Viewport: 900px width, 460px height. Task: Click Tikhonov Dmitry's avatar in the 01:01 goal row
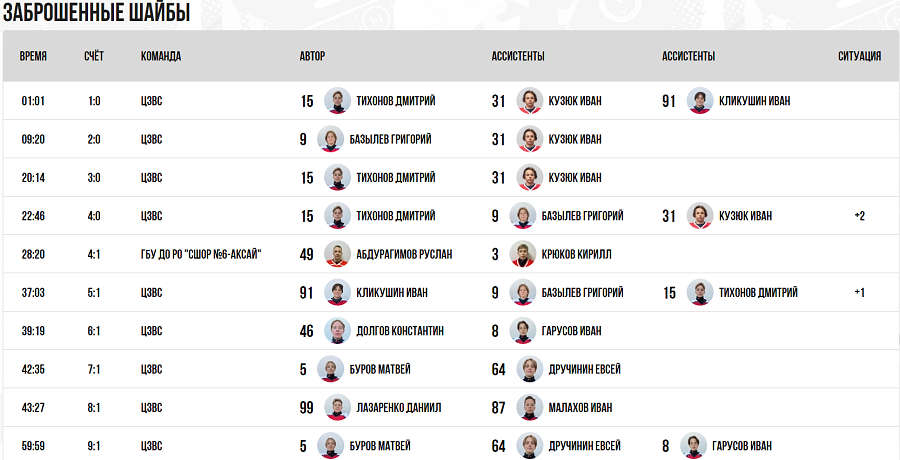[x=337, y=101]
